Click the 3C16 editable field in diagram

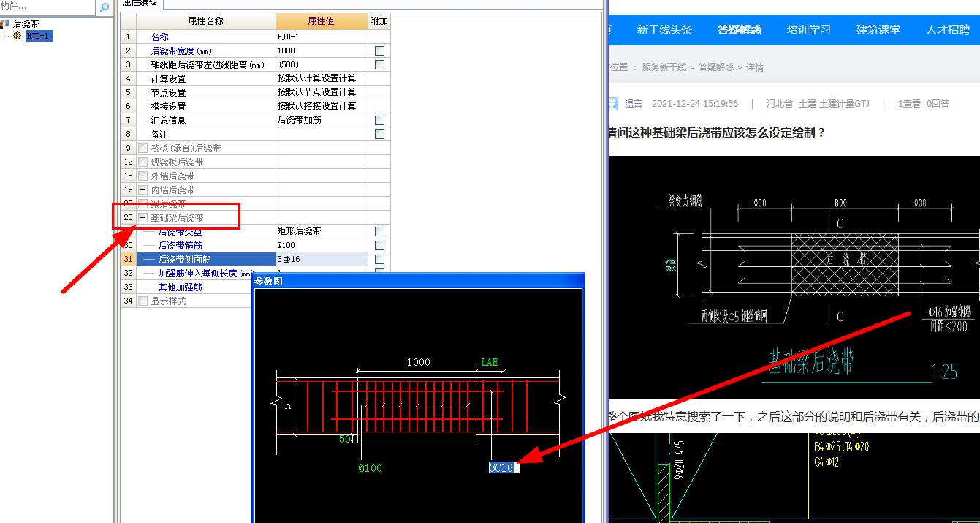tap(504, 468)
